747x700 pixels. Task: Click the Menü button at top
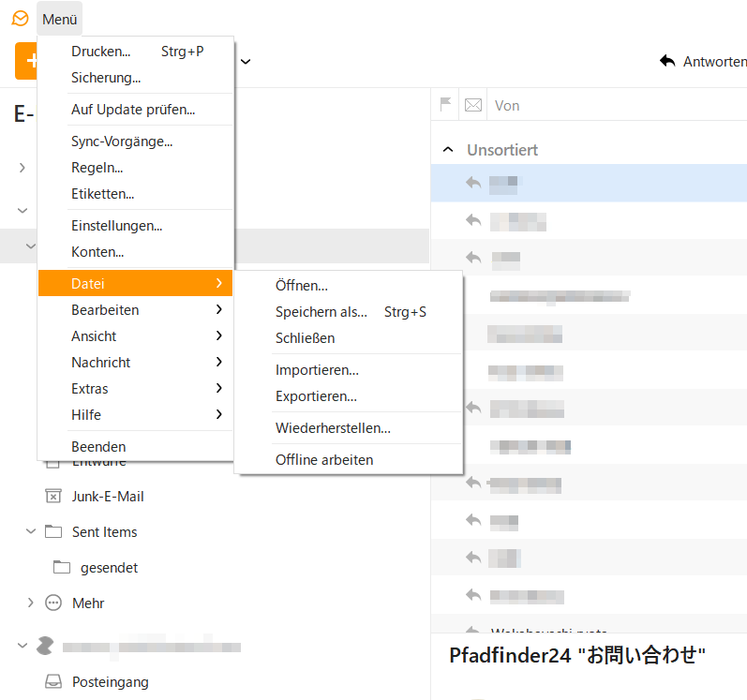(60, 20)
